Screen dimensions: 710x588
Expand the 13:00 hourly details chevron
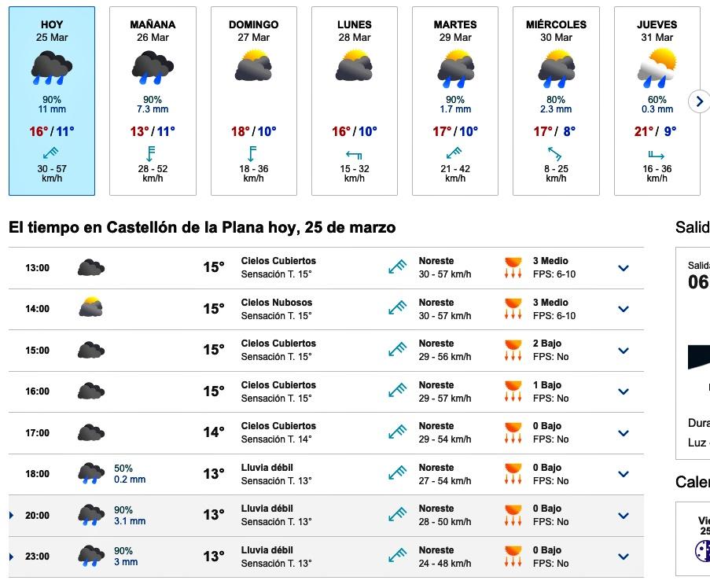(624, 268)
